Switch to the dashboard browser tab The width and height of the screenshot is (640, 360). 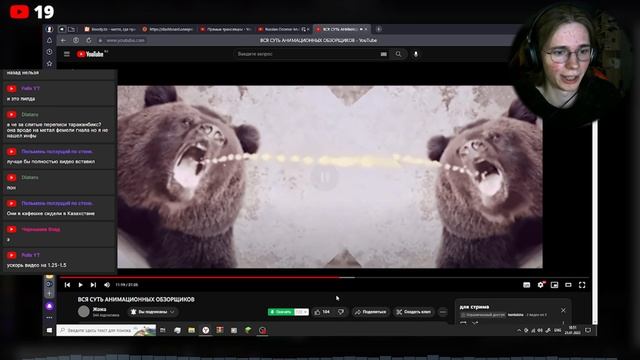(167, 29)
